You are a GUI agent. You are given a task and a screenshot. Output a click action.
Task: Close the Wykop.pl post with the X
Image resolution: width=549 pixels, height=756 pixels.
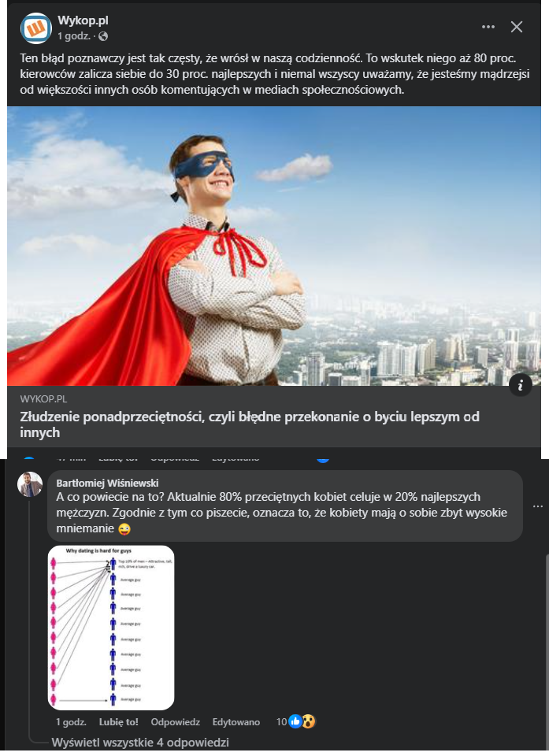pyautogui.click(x=517, y=27)
